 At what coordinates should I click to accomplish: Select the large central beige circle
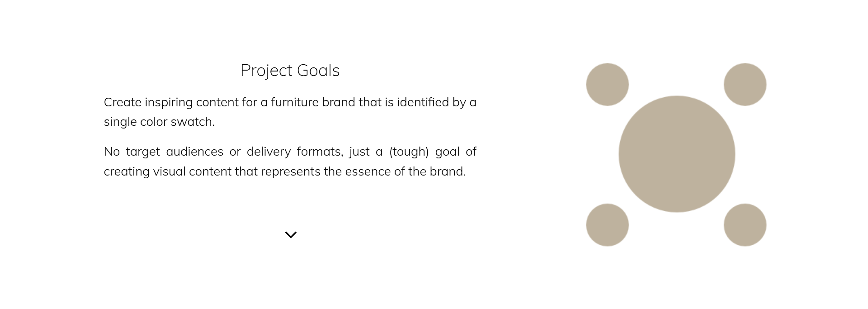click(x=677, y=154)
